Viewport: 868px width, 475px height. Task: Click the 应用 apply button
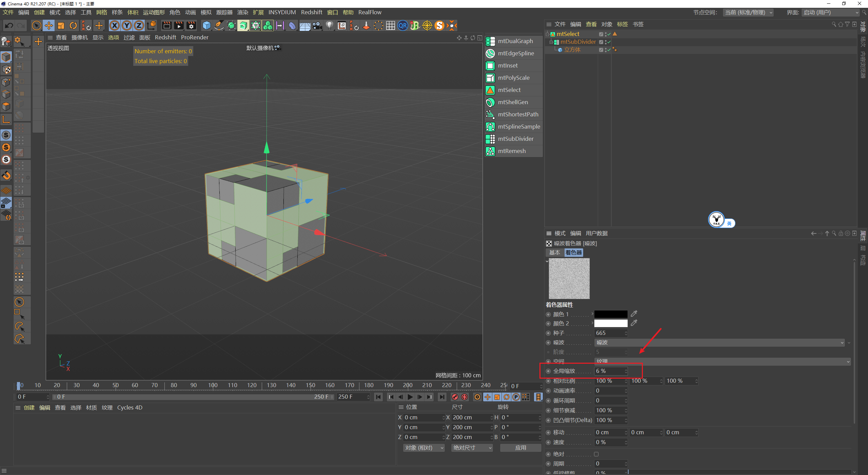click(x=520, y=448)
